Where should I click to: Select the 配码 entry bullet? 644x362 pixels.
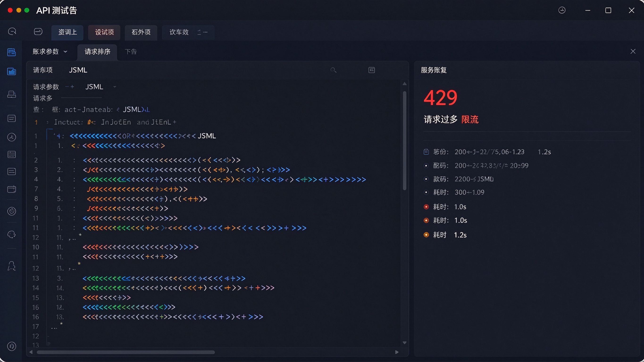click(x=426, y=166)
